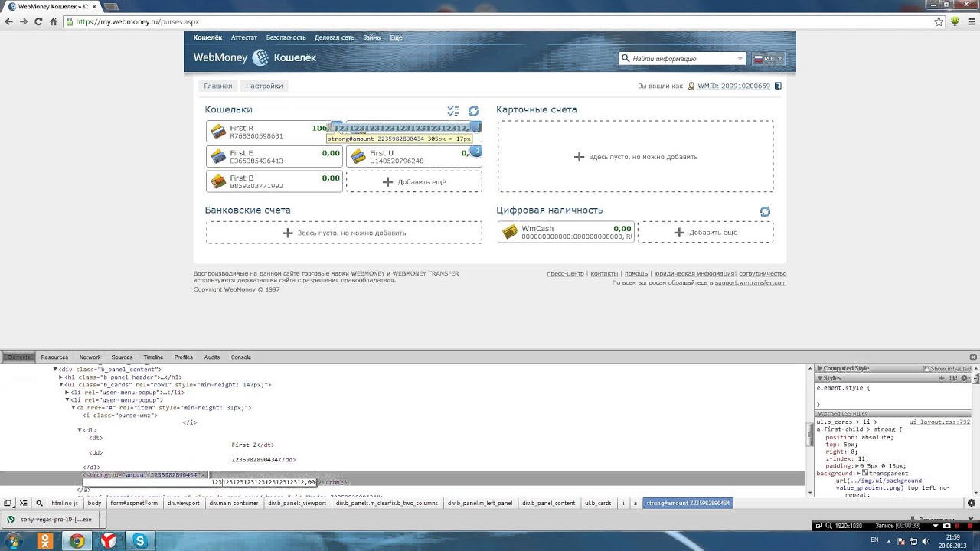Expand the Computed Style section
The height and width of the screenshot is (551, 980).
[819, 369]
